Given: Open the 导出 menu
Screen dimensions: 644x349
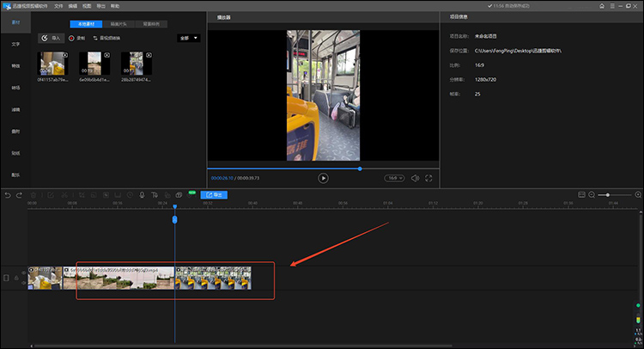Looking at the screenshot, I should pyautogui.click(x=100, y=6).
